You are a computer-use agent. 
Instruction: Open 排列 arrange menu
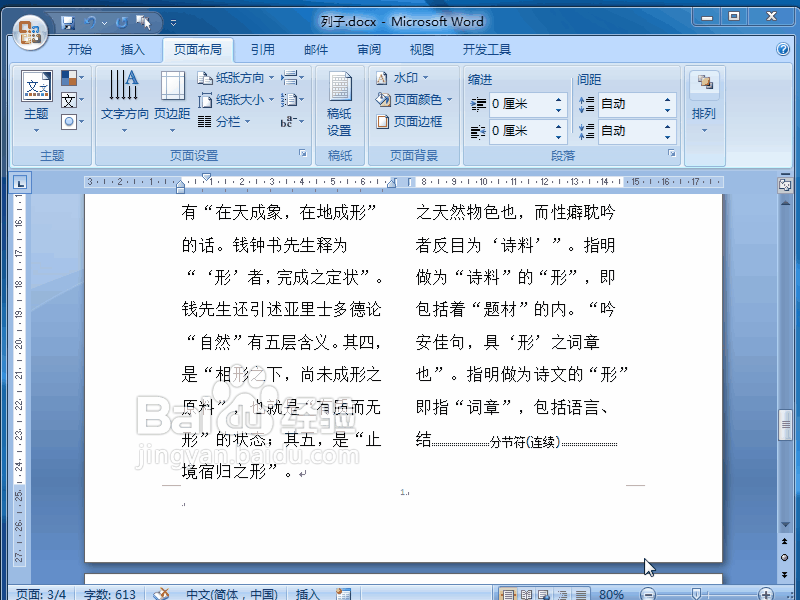click(705, 102)
